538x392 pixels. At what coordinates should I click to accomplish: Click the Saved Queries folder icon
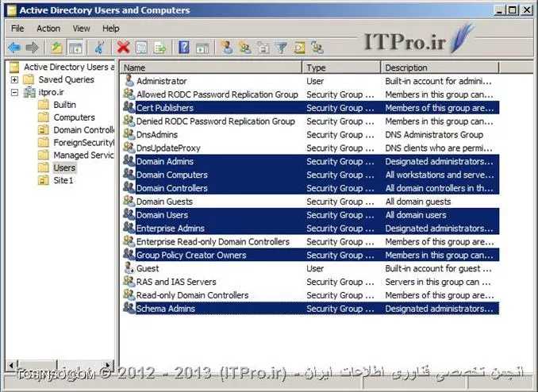[x=29, y=79]
